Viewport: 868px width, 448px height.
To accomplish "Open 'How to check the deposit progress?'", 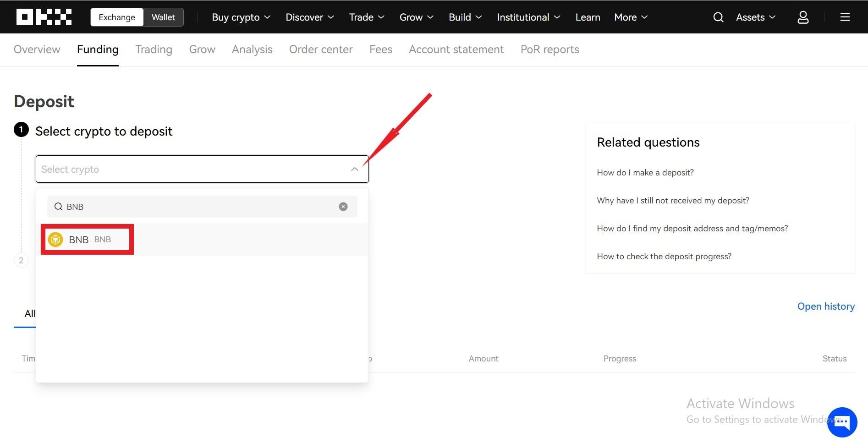I will pyautogui.click(x=664, y=257).
